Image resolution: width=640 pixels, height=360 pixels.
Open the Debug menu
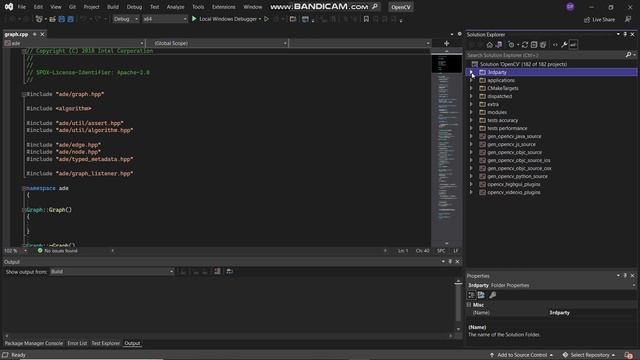[x=134, y=7]
